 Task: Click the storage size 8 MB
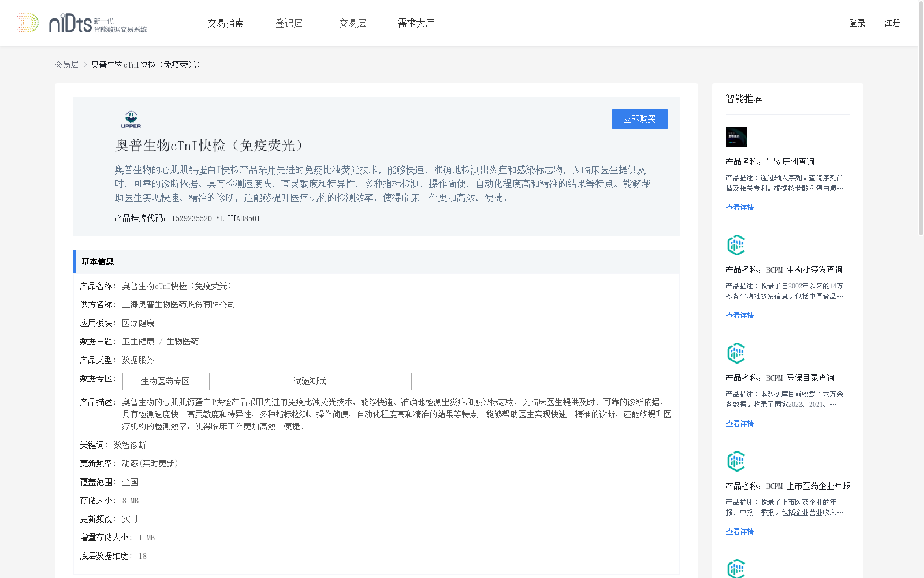click(x=131, y=501)
